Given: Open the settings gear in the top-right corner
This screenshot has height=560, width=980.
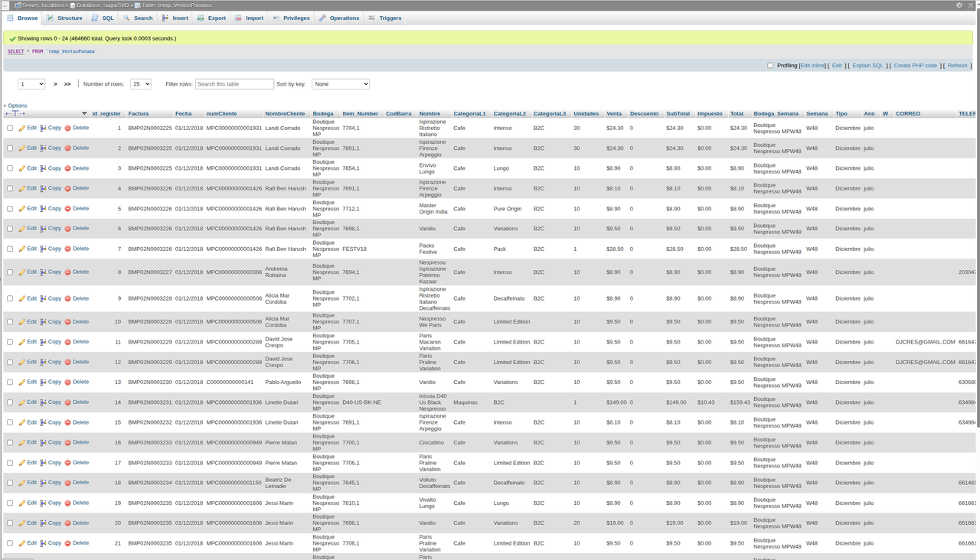Looking at the screenshot, I should [959, 5].
